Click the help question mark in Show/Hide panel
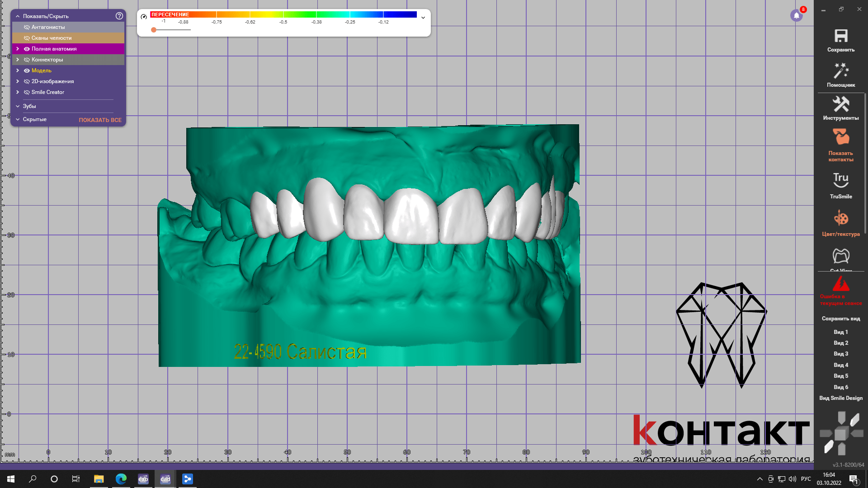This screenshot has width=868, height=488. tap(119, 16)
